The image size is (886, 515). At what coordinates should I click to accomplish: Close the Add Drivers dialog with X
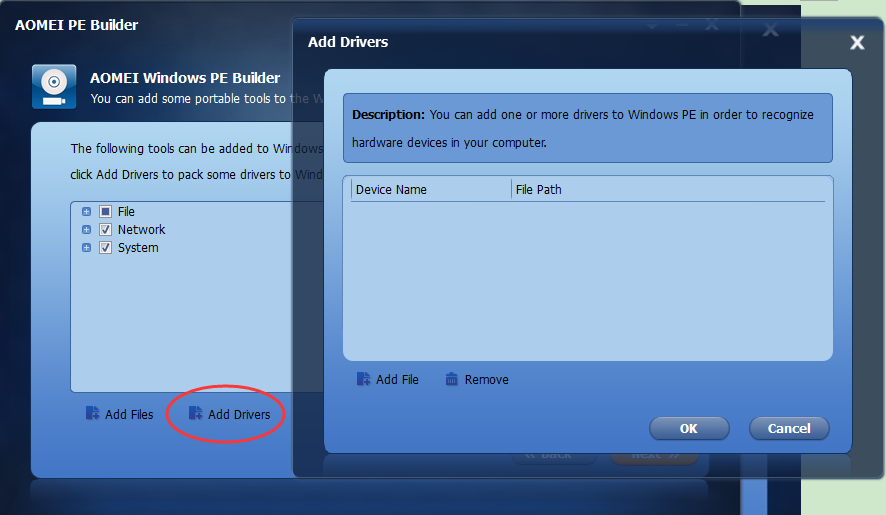857,42
